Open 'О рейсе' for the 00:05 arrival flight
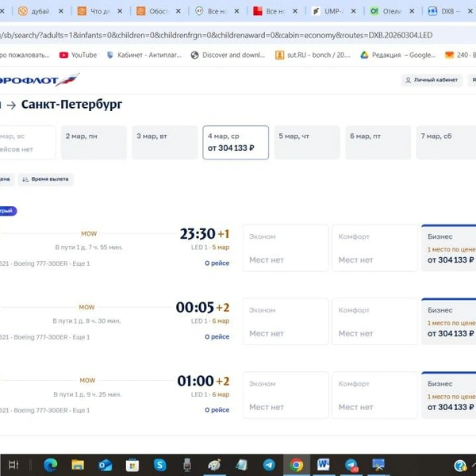The height and width of the screenshot is (476, 476). click(217, 336)
